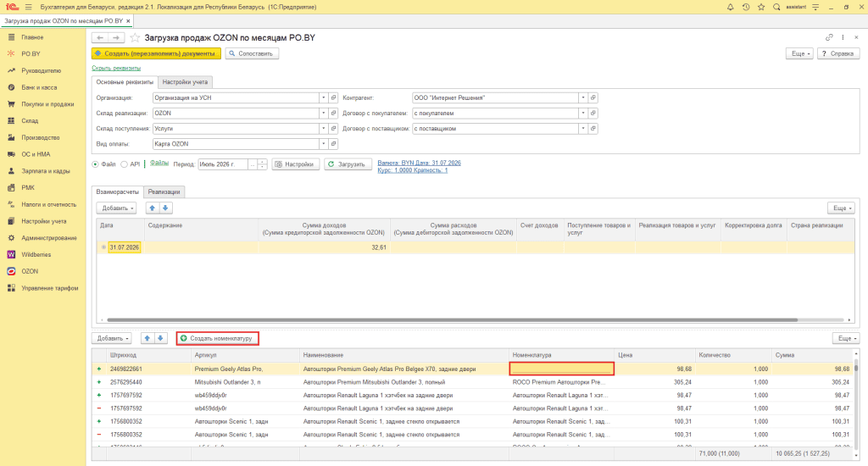Open Руководителю section
Image resolution: width=868 pixels, height=466 pixels.
click(x=42, y=71)
